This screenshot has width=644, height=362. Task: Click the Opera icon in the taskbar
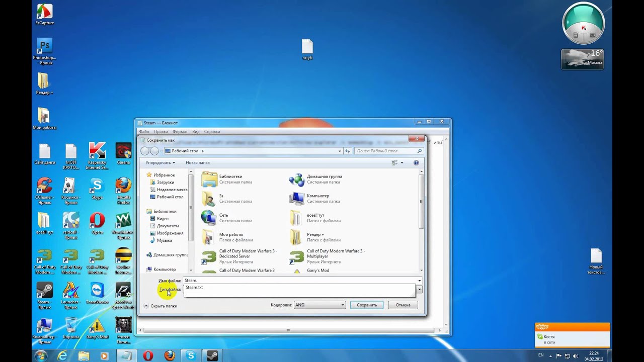tap(148, 355)
